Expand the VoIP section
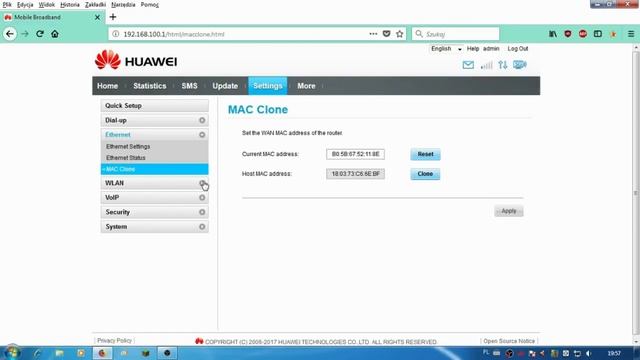Image resolution: width=640 pixels, height=360 pixels. coord(202,198)
